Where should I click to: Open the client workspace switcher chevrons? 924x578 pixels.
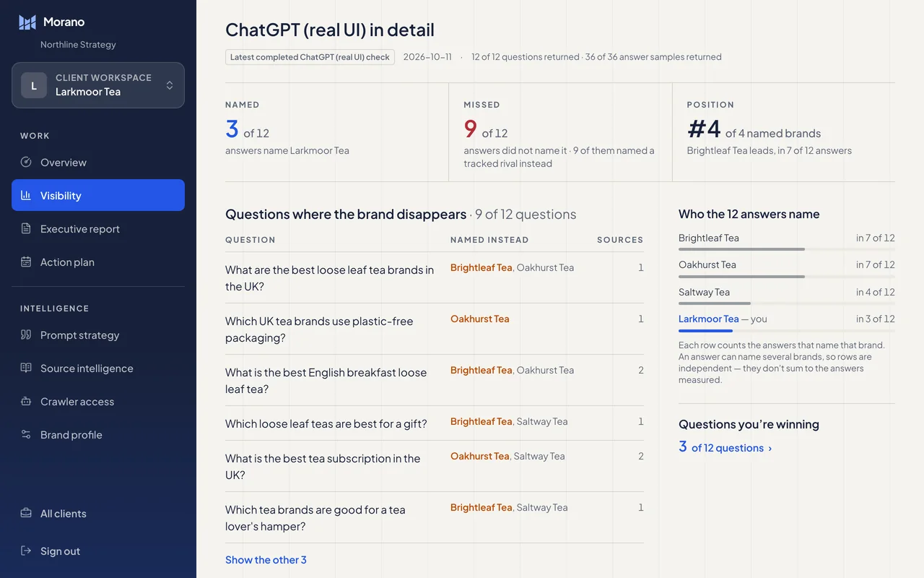170,85
